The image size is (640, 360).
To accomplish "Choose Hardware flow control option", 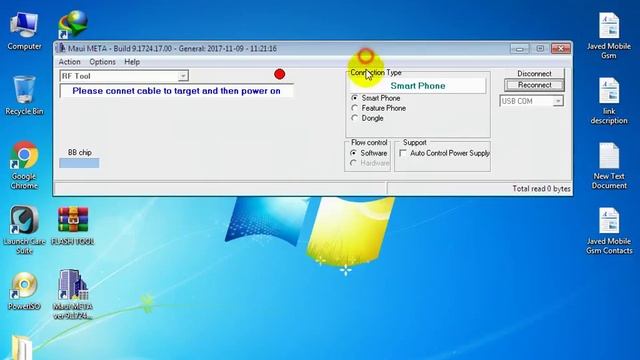I will pyautogui.click(x=353, y=163).
